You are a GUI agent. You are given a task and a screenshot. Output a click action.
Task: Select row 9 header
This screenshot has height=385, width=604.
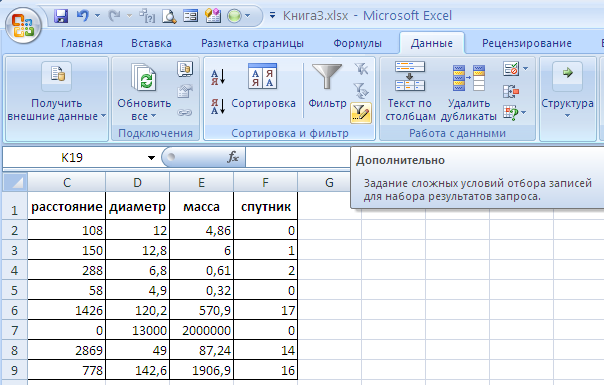click(15, 370)
